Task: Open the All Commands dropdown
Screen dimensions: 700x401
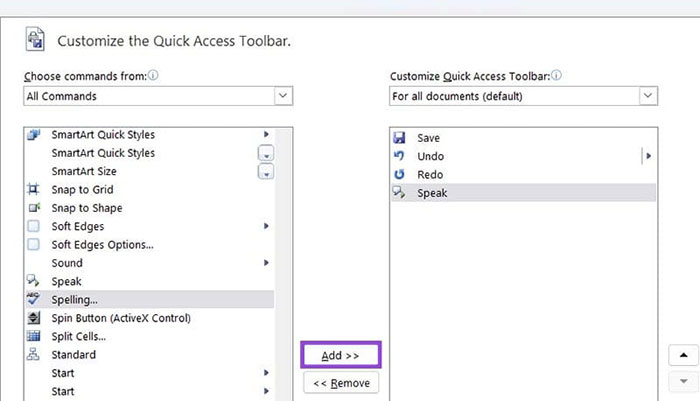Action: tap(282, 96)
